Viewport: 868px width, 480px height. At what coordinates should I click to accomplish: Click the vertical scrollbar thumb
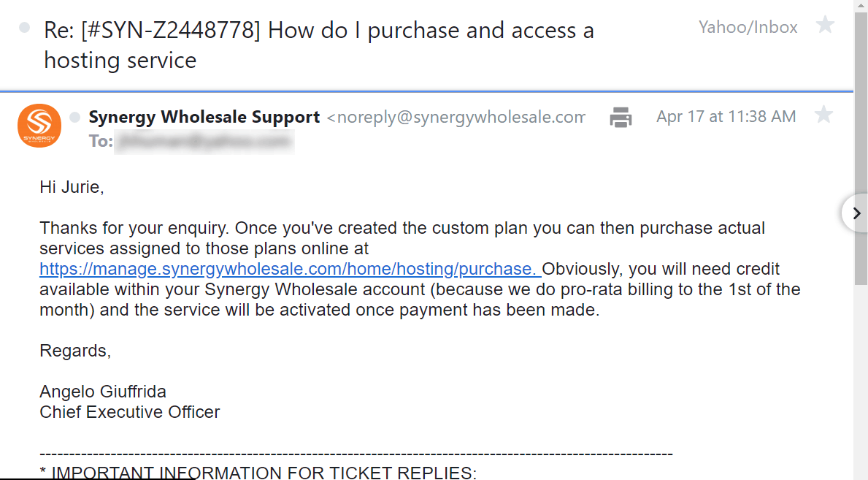click(861, 147)
